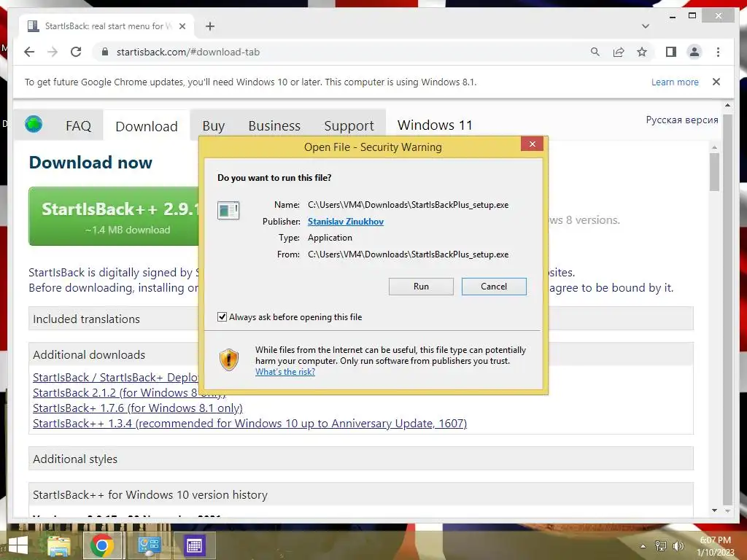Open the Buy tab
Screen dimensions: 747x560
click(x=214, y=125)
